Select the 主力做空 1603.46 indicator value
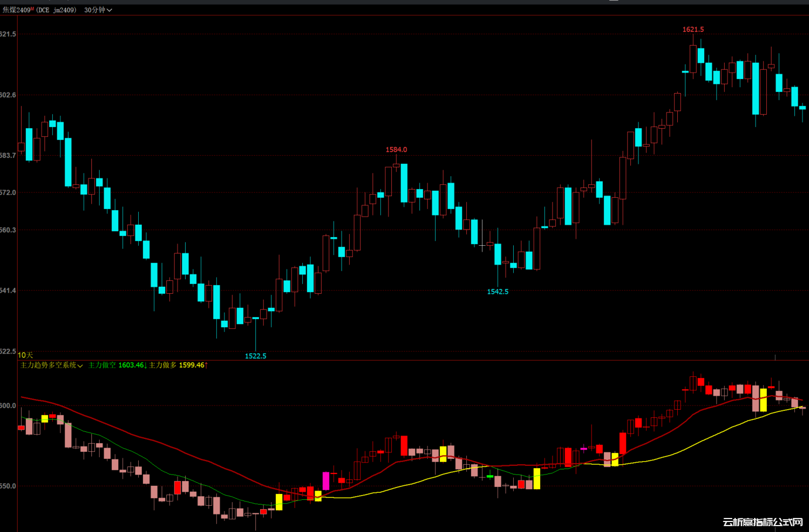Viewport: 809px width, 532px height. click(117, 365)
